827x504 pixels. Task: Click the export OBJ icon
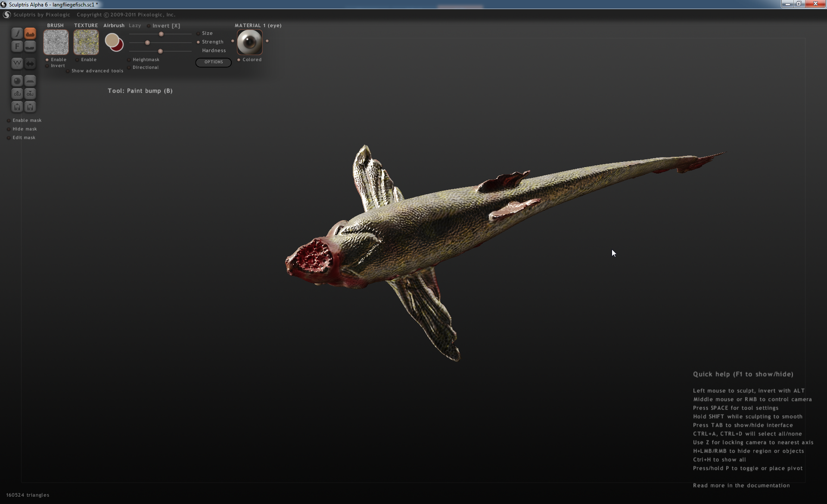click(x=30, y=93)
